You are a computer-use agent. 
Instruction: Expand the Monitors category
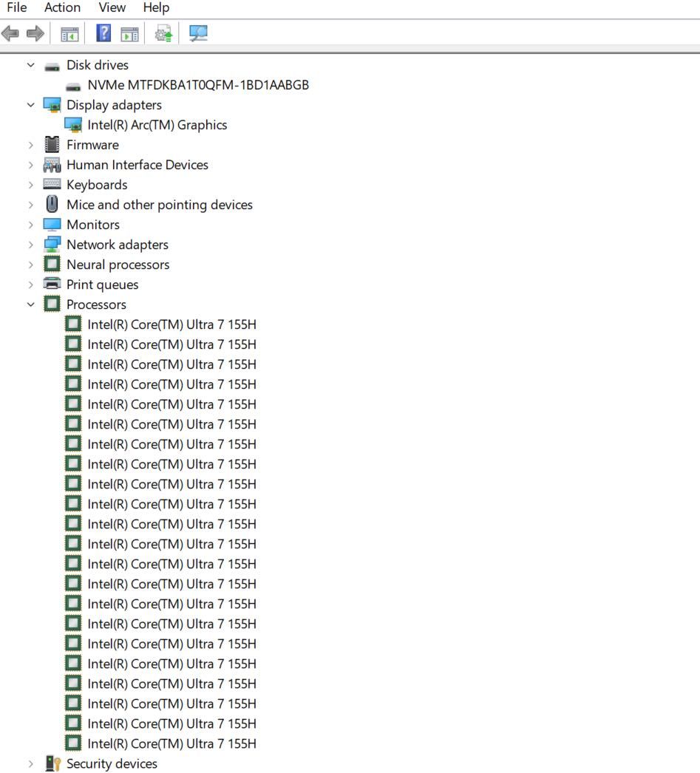[x=31, y=225]
